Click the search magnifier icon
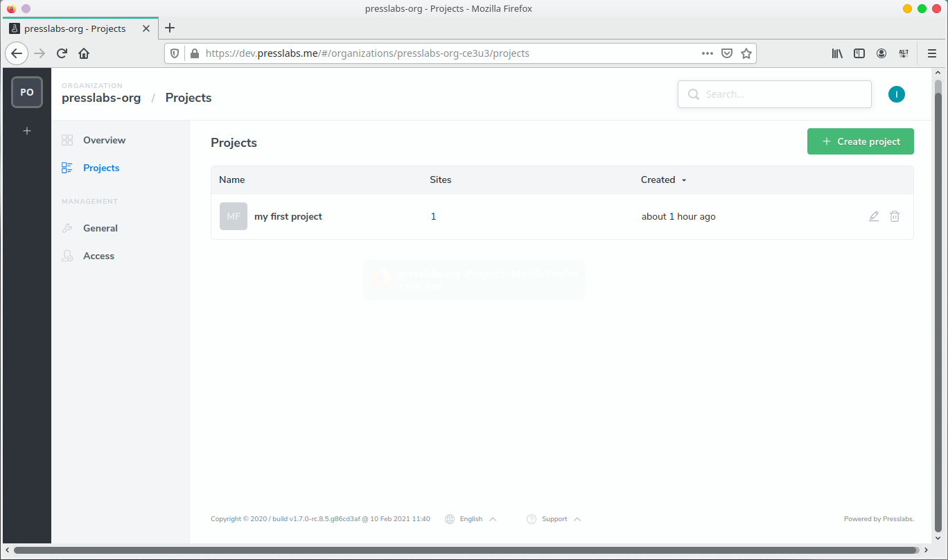Viewport: 948px width, 560px height. coord(693,94)
